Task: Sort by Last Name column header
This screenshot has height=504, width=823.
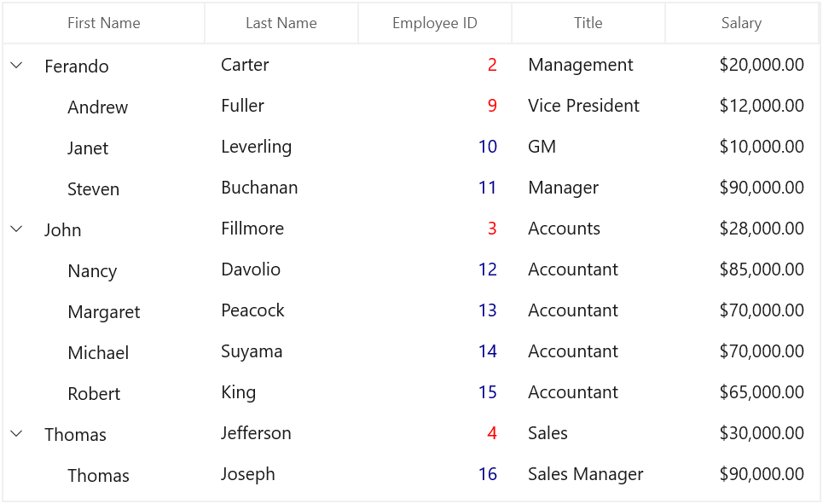Action: pos(281,23)
